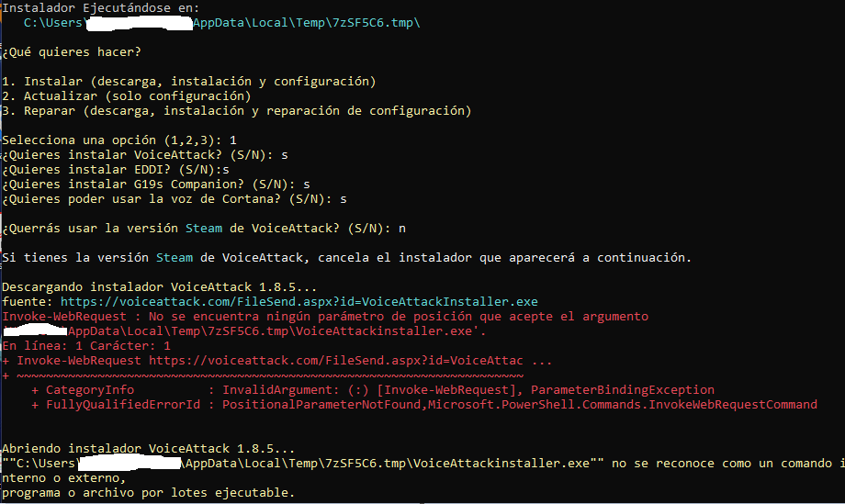845x504 pixels.
Task: Click '¿Quieres instalar G19s Companion?' line
Action: [x=156, y=185]
